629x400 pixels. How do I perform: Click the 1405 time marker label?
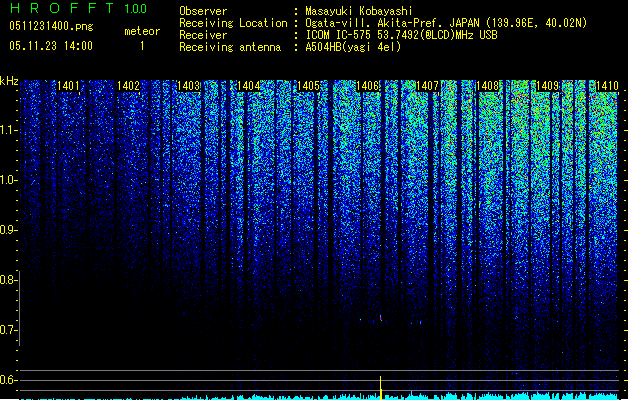(308, 86)
